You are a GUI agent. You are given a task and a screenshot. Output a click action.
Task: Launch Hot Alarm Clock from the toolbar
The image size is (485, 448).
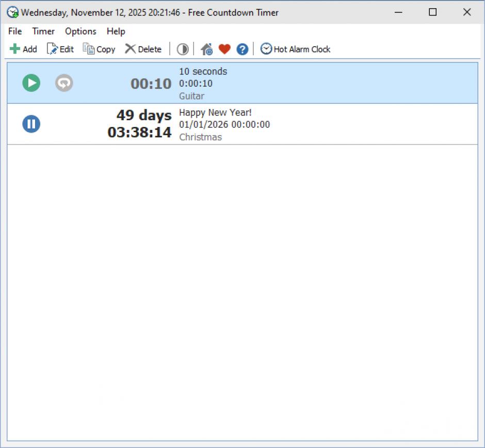pyautogui.click(x=295, y=49)
